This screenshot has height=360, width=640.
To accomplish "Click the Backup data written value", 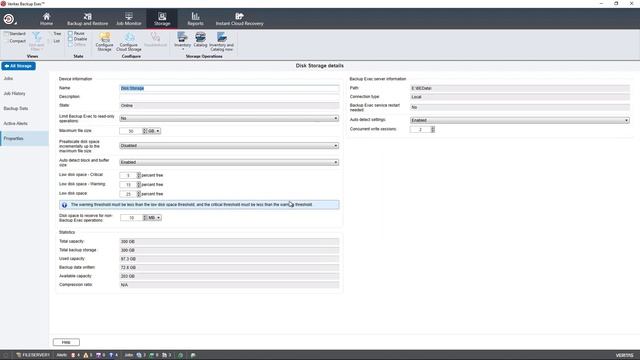I will click(x=229, y=268).
